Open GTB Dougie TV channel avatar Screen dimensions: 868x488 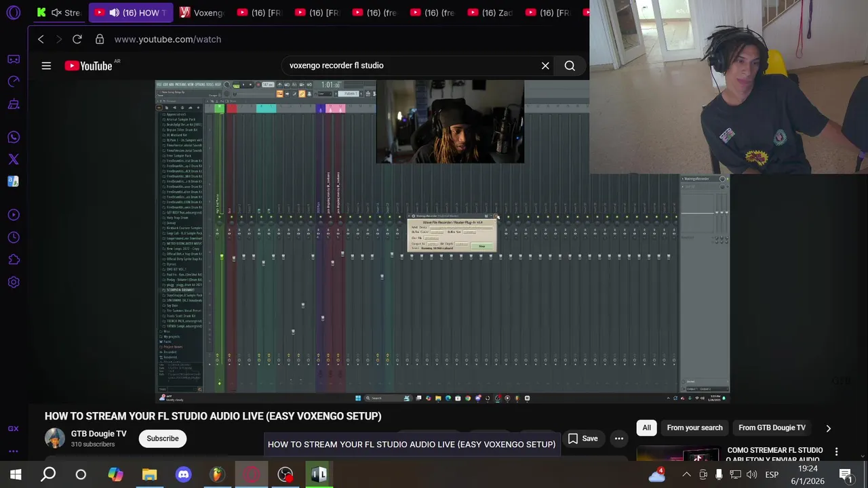coord(55,439)
